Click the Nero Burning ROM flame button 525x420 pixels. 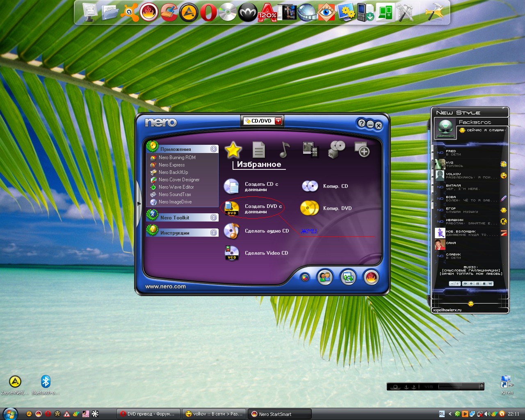coord(371,278)
